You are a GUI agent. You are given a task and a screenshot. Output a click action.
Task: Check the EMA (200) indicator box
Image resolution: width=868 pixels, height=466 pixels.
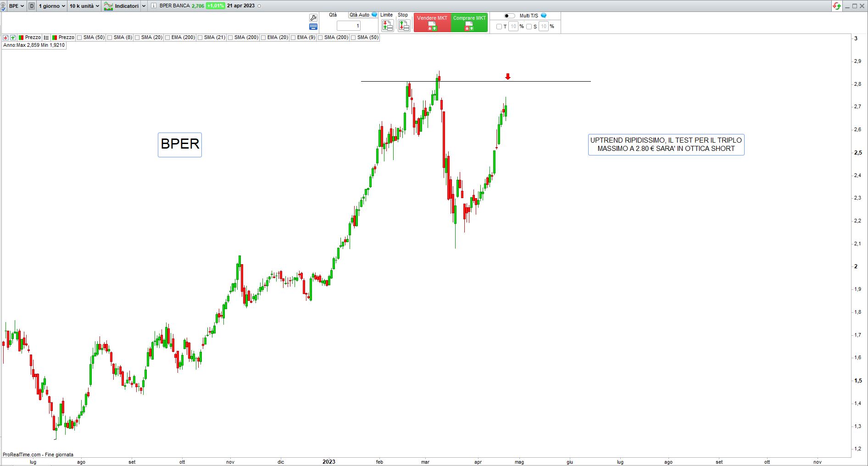[x=167, y=38]
